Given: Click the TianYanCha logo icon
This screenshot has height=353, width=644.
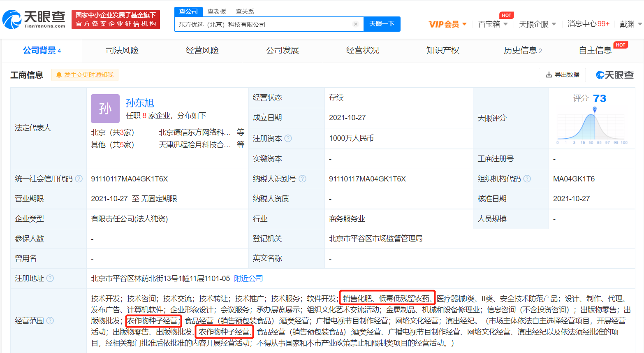Looking at the screenshot, I should pos(12,19).
